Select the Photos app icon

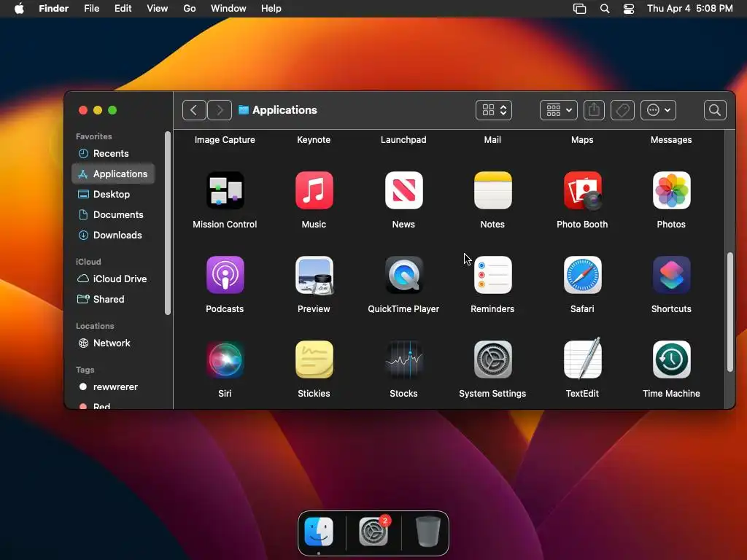click(671, 190)
